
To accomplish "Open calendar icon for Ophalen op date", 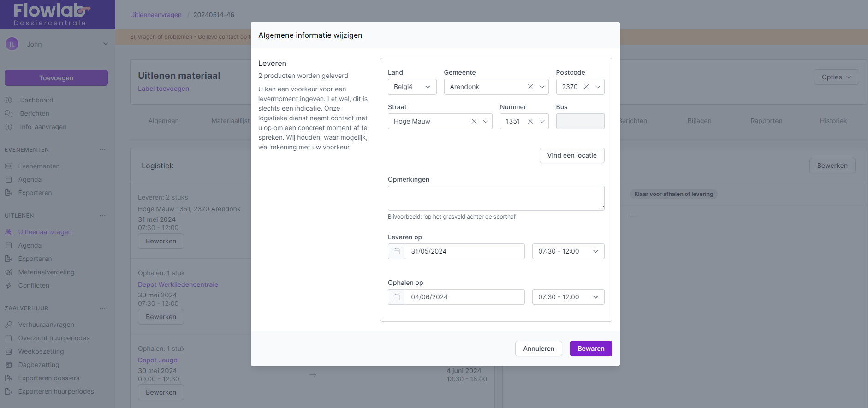I will 397,297.
